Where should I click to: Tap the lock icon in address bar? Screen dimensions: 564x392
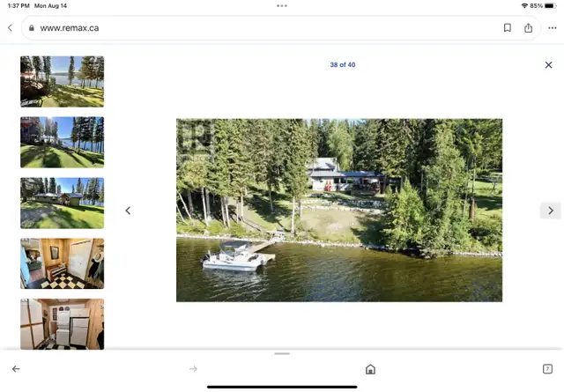click(x=32, y=27)
